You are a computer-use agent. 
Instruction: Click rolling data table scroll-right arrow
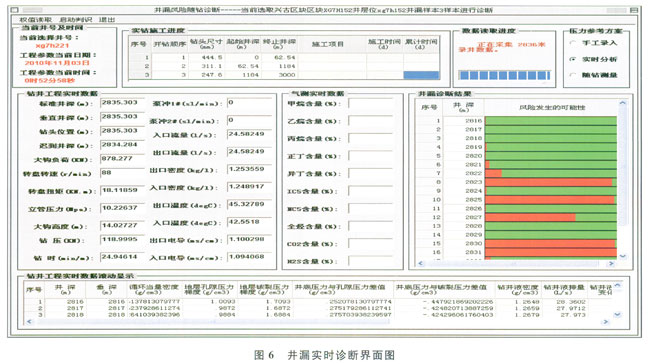606,321
